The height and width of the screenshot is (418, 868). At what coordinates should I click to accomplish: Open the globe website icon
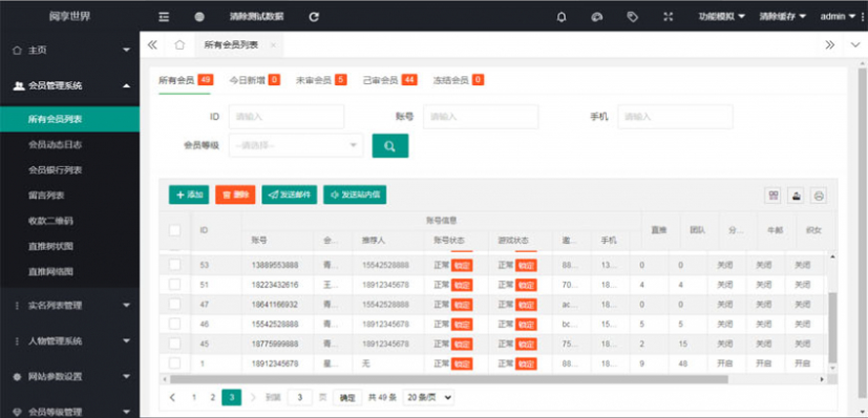(x=199, y=17)
